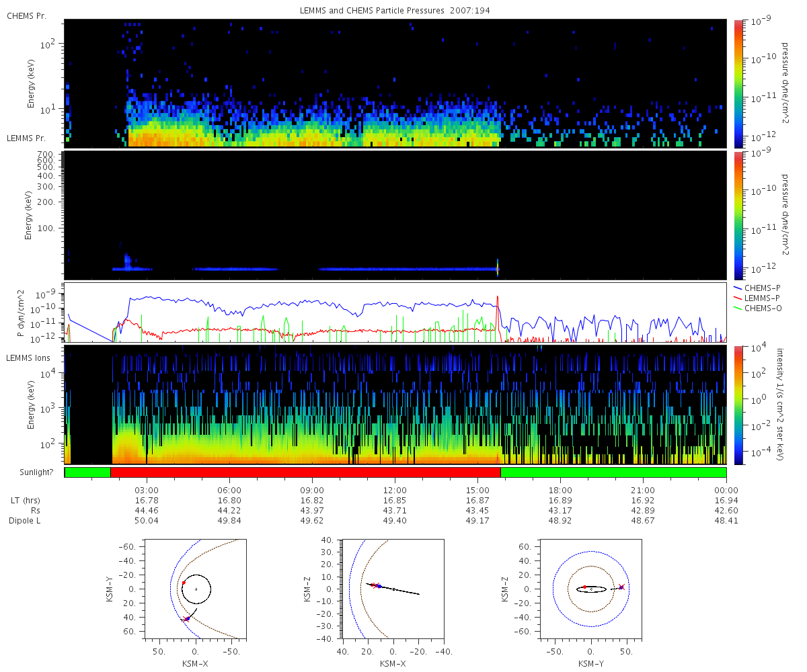Click the 00:00 time tick label
The image size is (807, 672).
pyautogui.click(x=726, y=490)
